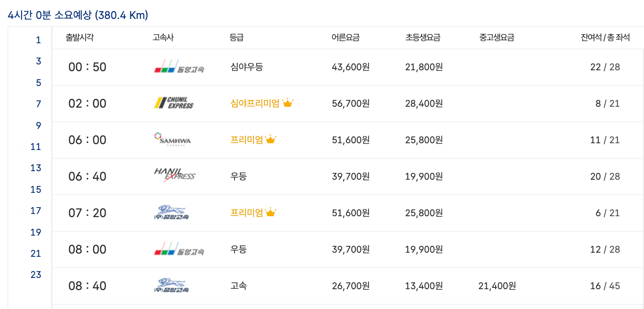Select page number 1 in the left column
644x309 pixels.
click(38, 40)
